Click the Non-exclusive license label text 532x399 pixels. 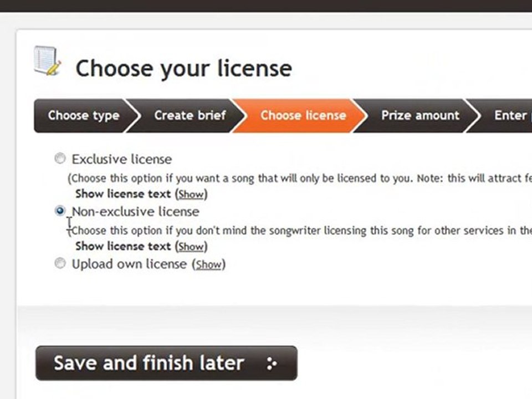click(x=136, y=212)
